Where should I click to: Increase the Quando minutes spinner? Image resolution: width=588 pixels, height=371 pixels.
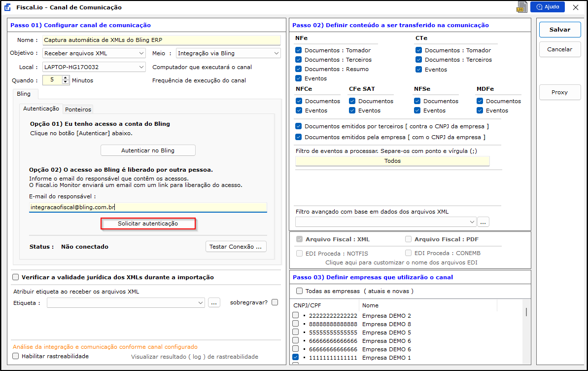pos(66,78)
